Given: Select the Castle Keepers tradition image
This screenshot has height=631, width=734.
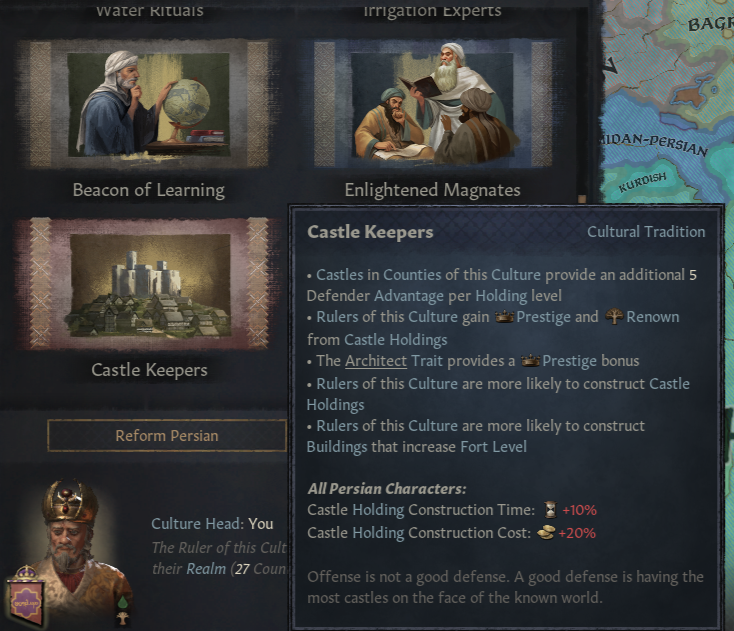Looking at the screenshot, I should pos(149,284).
